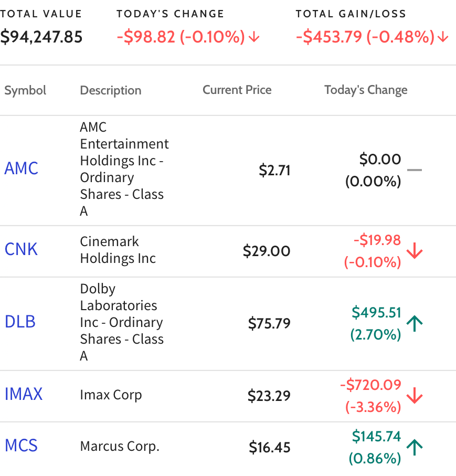The width and height of the screenshot is (456, 476).
Task: Click the gray dash icon for AMC change
Action: point(415,170)
